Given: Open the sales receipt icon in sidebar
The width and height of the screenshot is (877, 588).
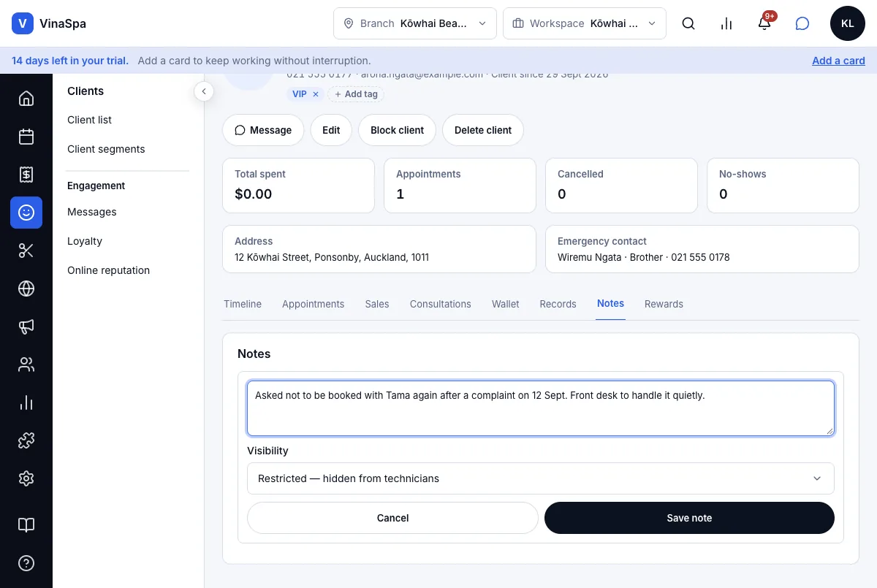Looking at the screenshot, I should coord(26,175).
